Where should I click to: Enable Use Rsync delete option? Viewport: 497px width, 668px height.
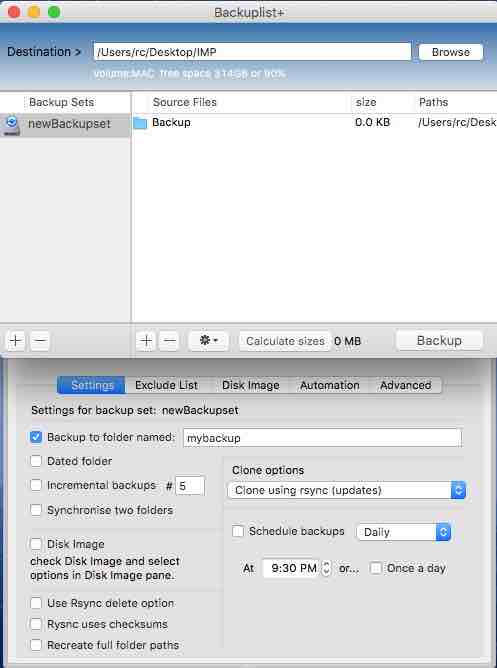coord(36,603)
